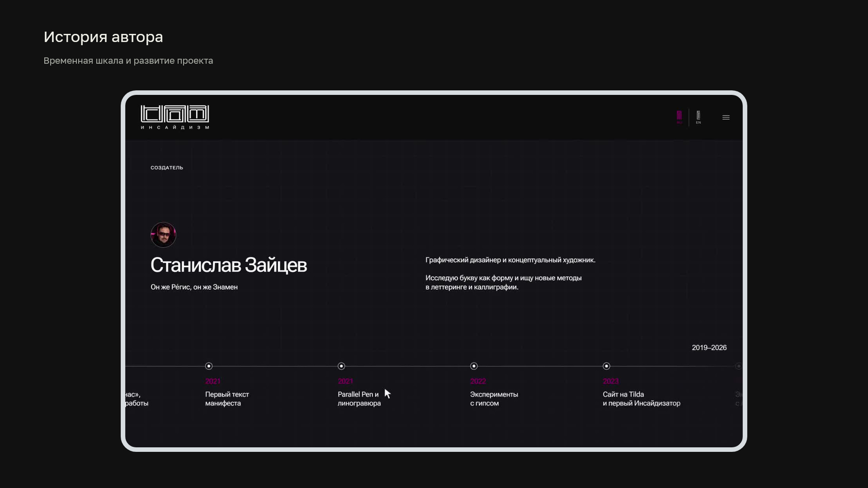Click Он же Регис, он же Знамен
The width and height of the screenshot is (868, 488).
(194, 287)
